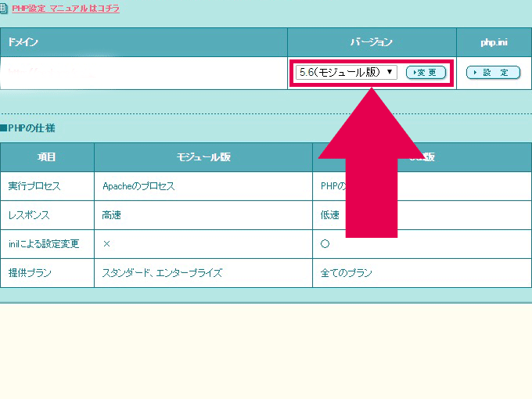Click the ドメイン column header

(144, 42)
